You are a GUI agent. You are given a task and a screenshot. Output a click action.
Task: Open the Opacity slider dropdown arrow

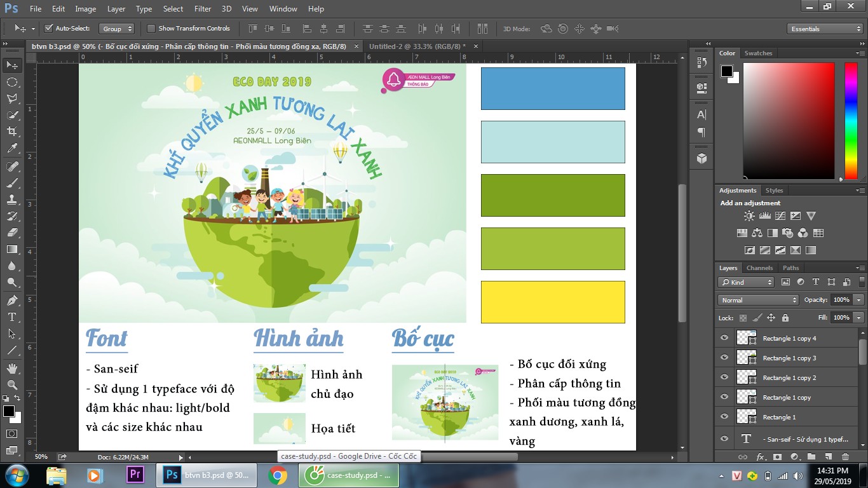[858, 300]
